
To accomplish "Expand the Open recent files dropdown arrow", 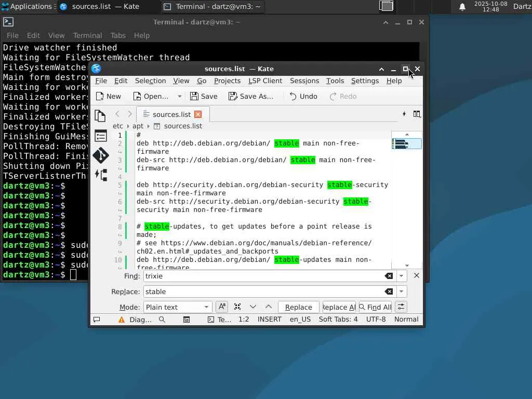I will (179, 96).
